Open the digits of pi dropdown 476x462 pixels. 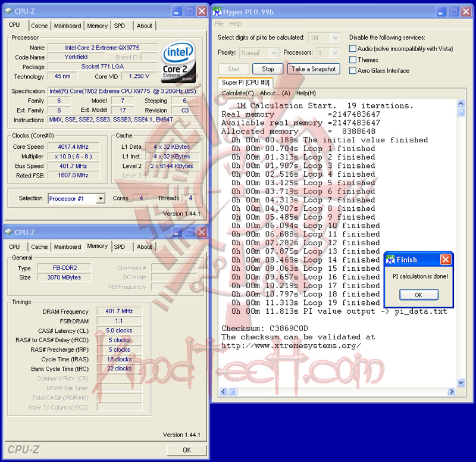pos(334,38)
